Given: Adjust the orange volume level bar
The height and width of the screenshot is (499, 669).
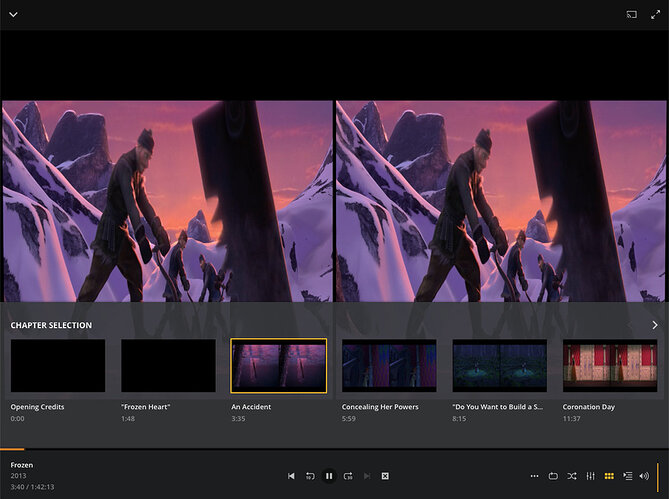Looking at the screenshot, I should (658, 477).
